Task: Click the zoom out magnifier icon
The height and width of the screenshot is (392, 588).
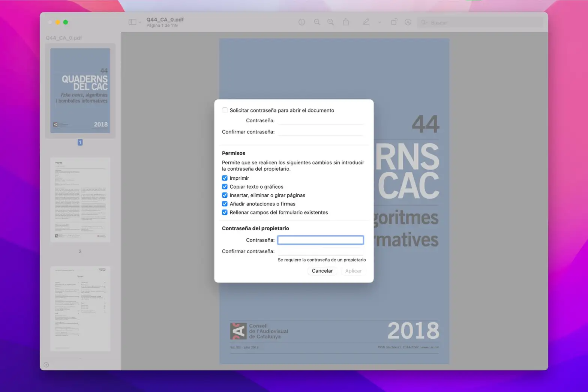Action: (x=317, y=22)
